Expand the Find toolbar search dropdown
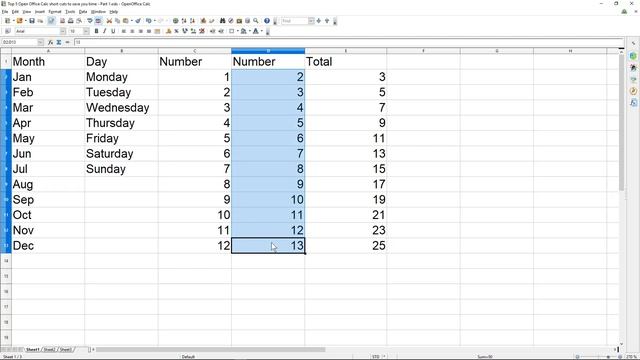The width and height of the screenshot is (640, 360). pyautogui.click(x=311, y=21)
